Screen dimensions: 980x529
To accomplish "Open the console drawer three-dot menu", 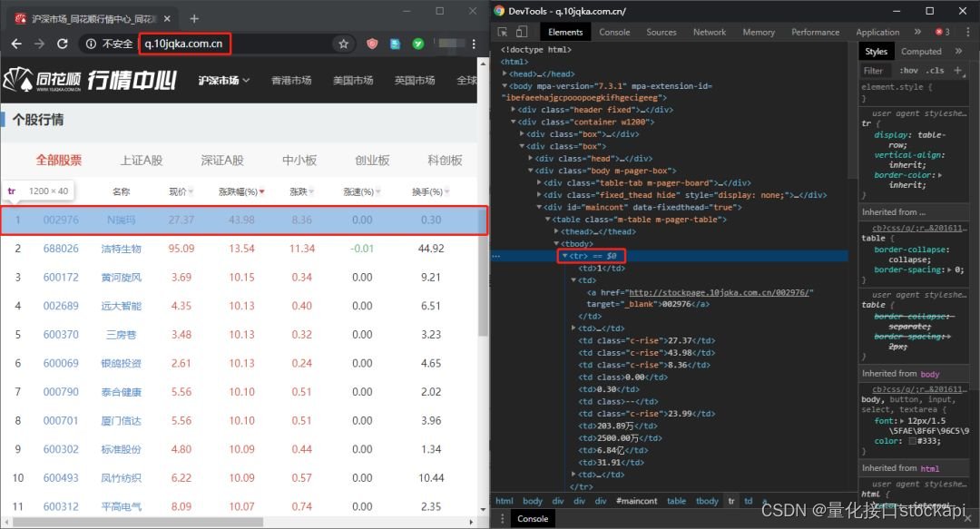I will [x=502, y=518].
